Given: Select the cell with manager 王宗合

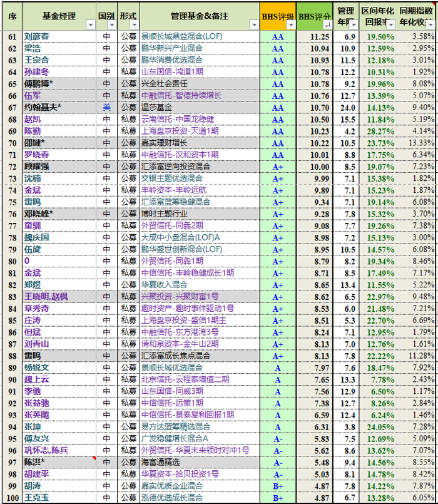Looking at the screenshot, I should [x=59, y=61].
